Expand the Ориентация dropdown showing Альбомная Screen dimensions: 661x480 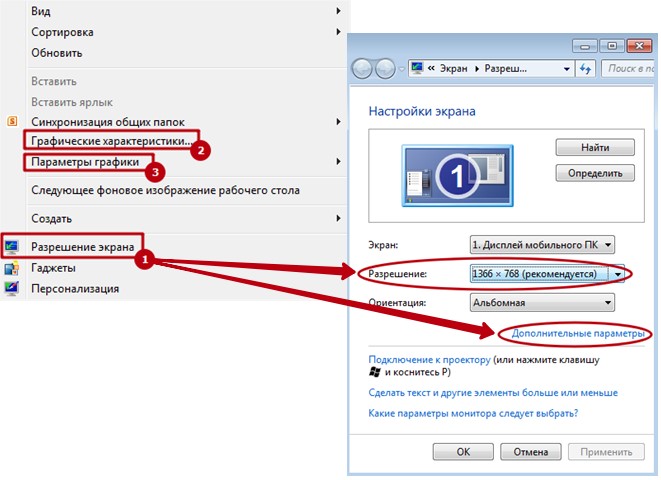pos(541,303)
